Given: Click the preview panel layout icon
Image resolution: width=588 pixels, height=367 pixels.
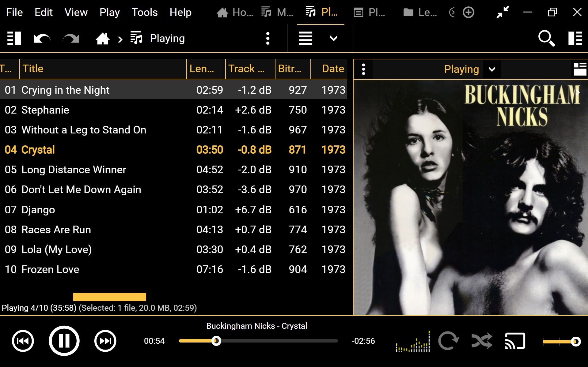Looking at the screenshot, I should pos(580,69).
